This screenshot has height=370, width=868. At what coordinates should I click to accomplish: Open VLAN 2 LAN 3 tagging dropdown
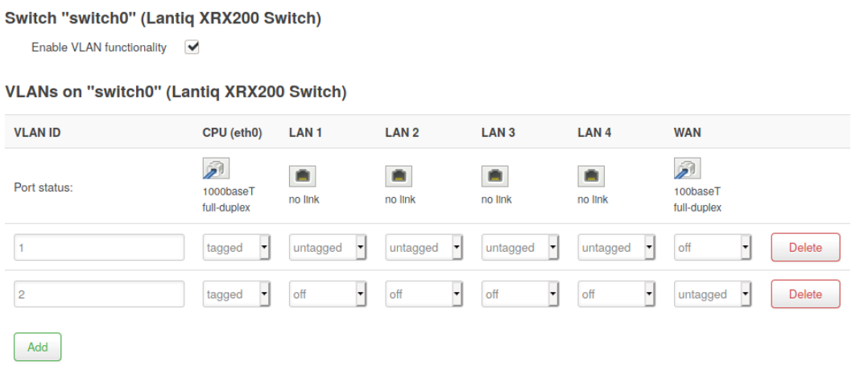click(520, 294)
